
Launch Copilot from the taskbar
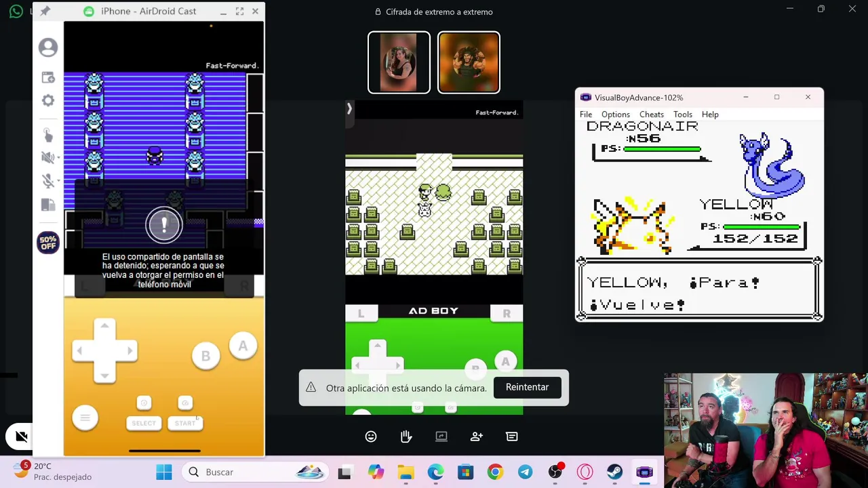click(x=376, y=472)
